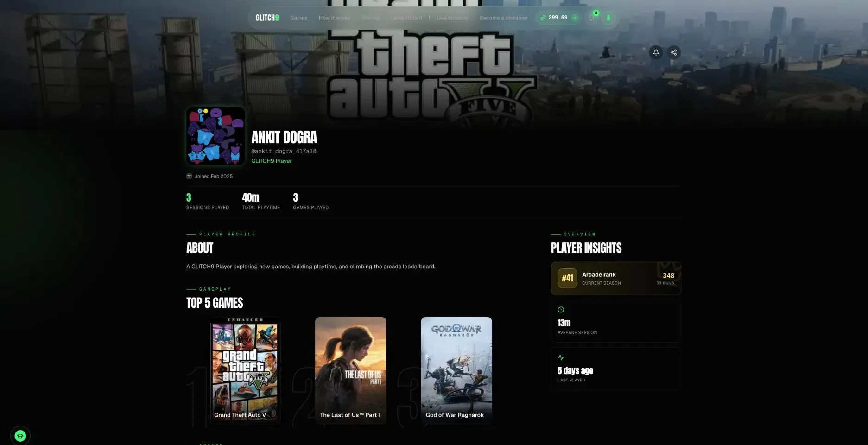Click the Joined Feb 2025 text
Image resolution: width=868 pixels, height=445 pixels.
pyautogui.click(x=214, y=176)
